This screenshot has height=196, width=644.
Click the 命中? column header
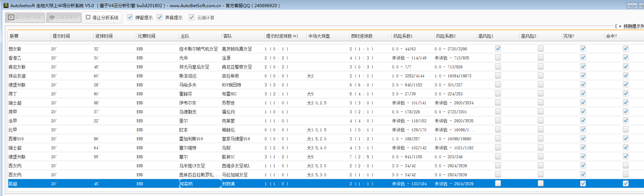[x=611, y=36]
